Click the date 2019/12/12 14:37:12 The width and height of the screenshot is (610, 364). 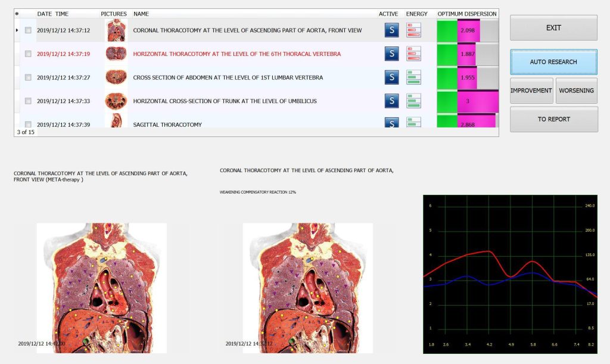click(x=63, y=30)
